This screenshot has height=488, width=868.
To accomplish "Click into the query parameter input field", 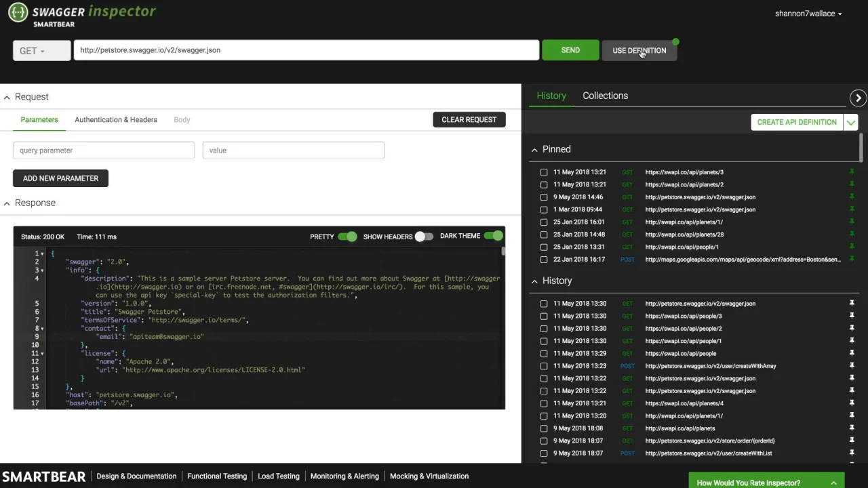I will pos(104,150).
